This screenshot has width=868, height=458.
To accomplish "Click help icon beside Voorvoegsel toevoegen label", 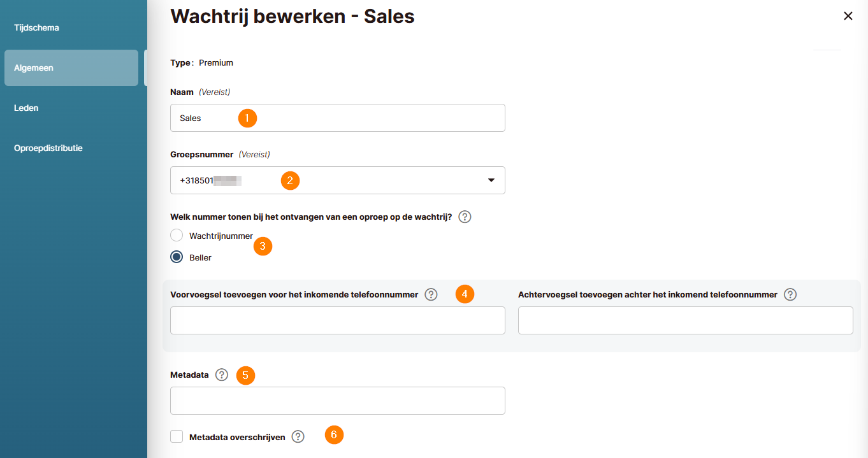I will 431,294.
